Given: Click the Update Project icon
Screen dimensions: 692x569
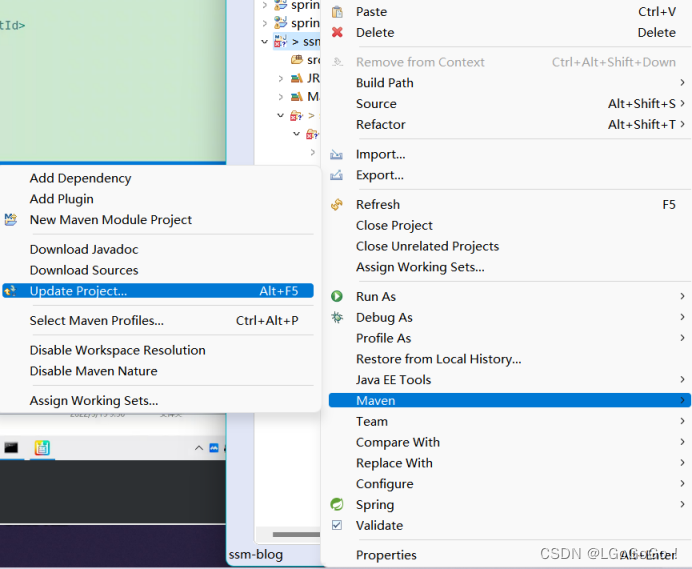Looking at the screenshot, I should [x=10, y=291].
